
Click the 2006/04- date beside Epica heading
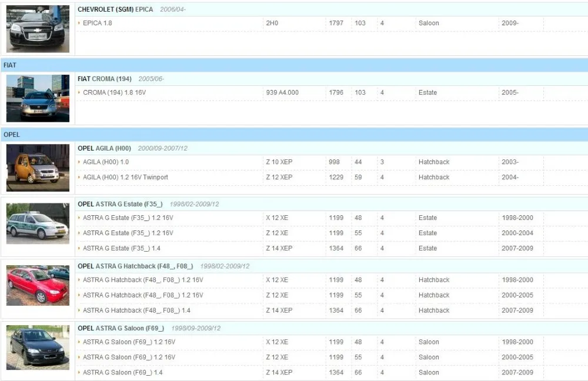click(173, 9)
